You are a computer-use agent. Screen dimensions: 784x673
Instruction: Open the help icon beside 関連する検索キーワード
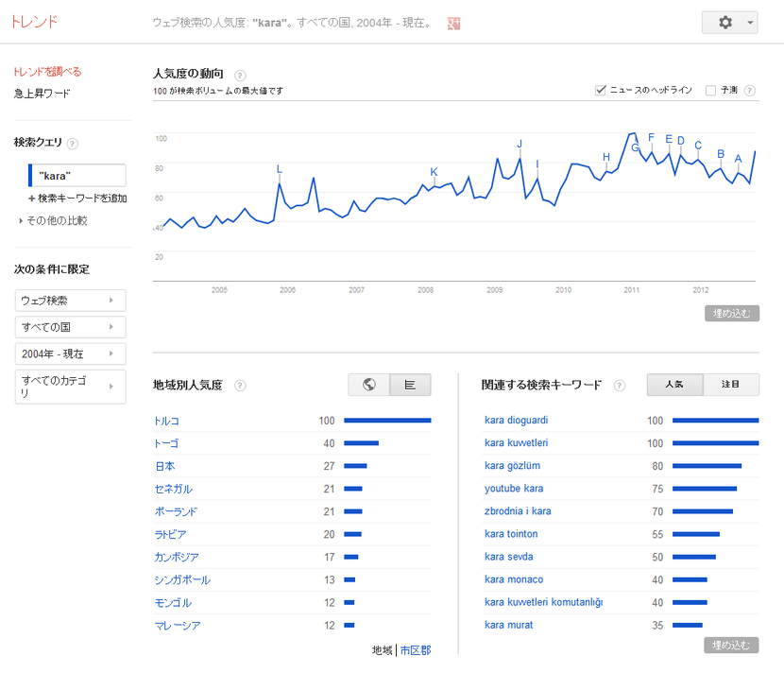(x=620, y=386)
